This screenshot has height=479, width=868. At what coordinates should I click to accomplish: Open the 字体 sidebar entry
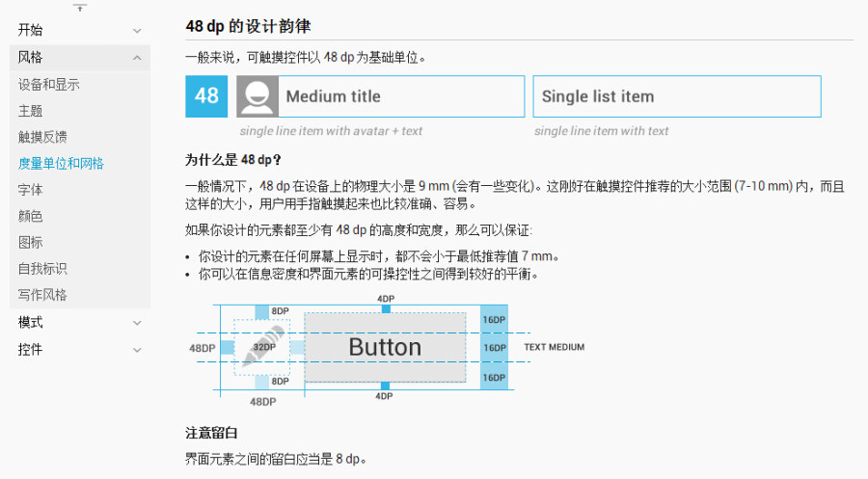pyautogui.click(x=31, y=190)
